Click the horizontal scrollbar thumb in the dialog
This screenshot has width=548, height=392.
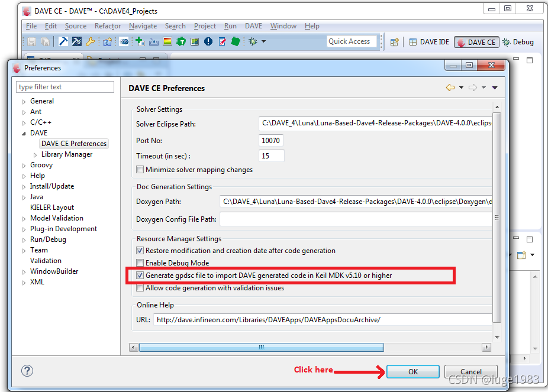pyautogui.click(x=262, y=347)
